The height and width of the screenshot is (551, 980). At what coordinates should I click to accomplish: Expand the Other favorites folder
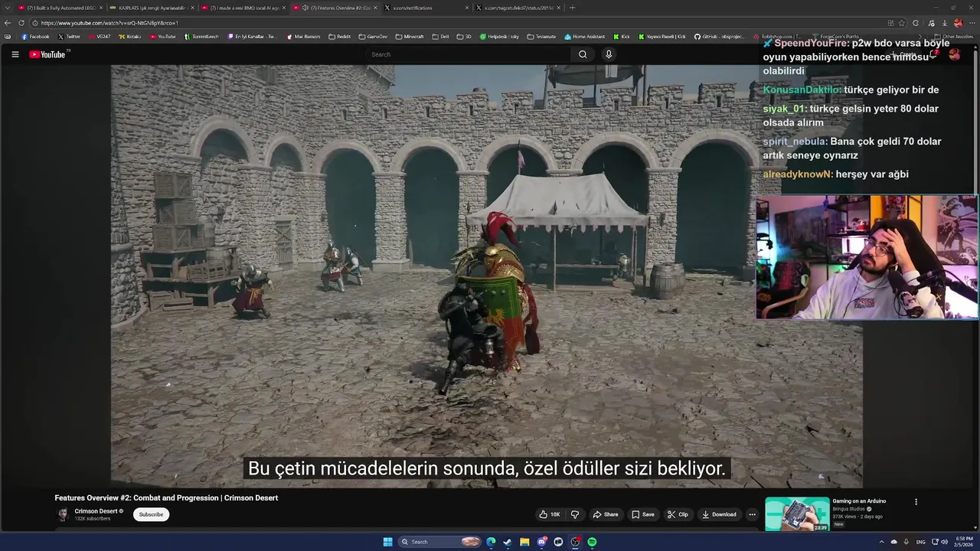954,37
